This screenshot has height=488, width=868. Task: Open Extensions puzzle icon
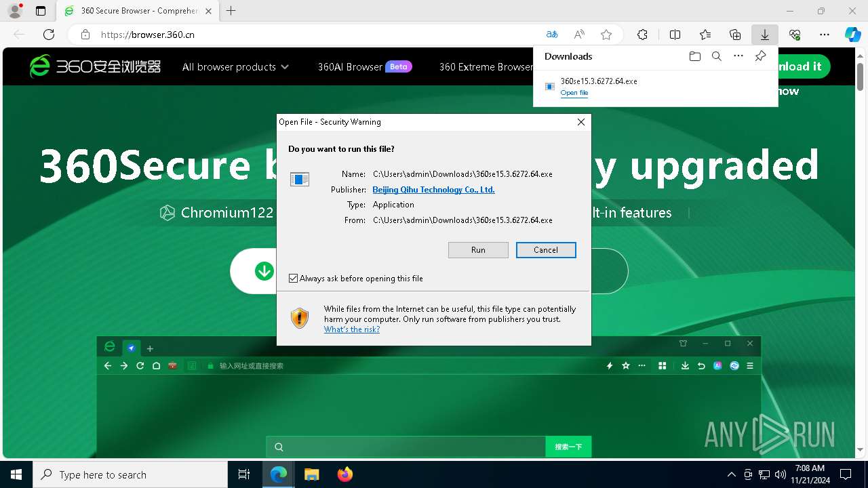pyautogui.click(x=643, y=35)
